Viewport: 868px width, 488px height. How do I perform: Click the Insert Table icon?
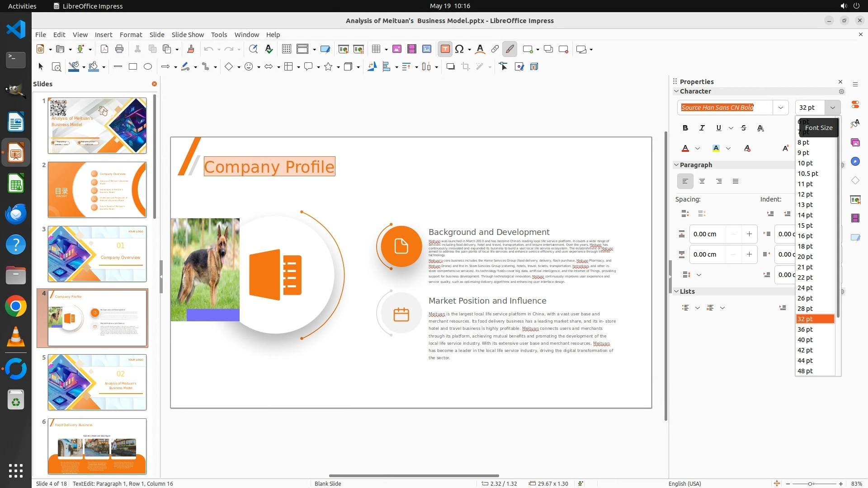[376, 49]
